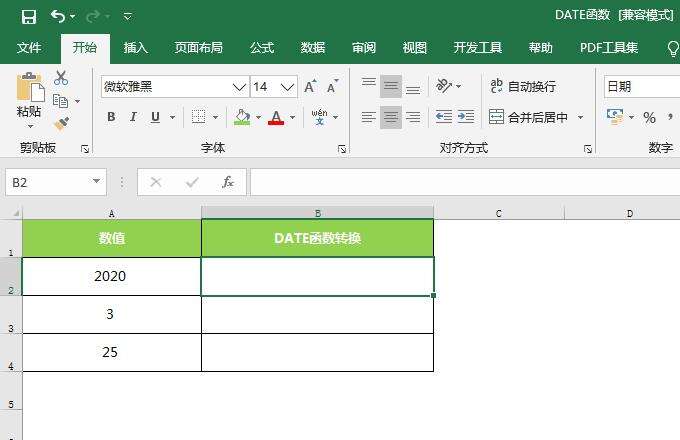The width and height of the screenshot is (680, 440).
Task: Click the Cut scissors icon
Action: [x=61, y=78]
